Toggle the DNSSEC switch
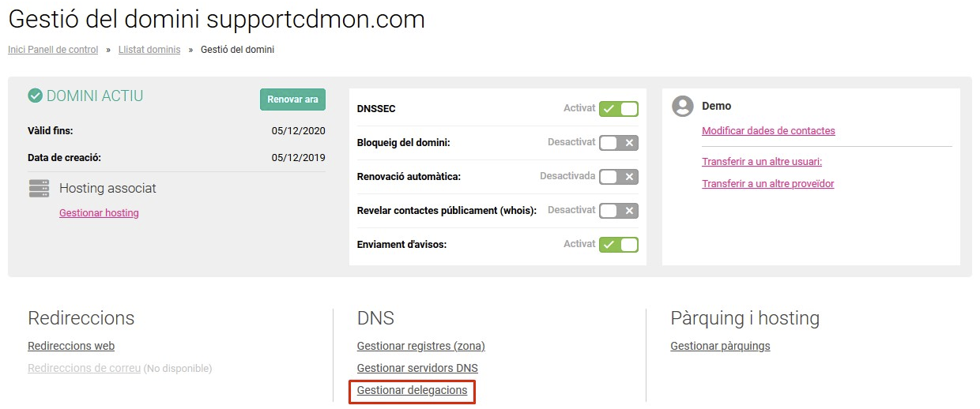This screenshot has width=980, height=409. 619,109
